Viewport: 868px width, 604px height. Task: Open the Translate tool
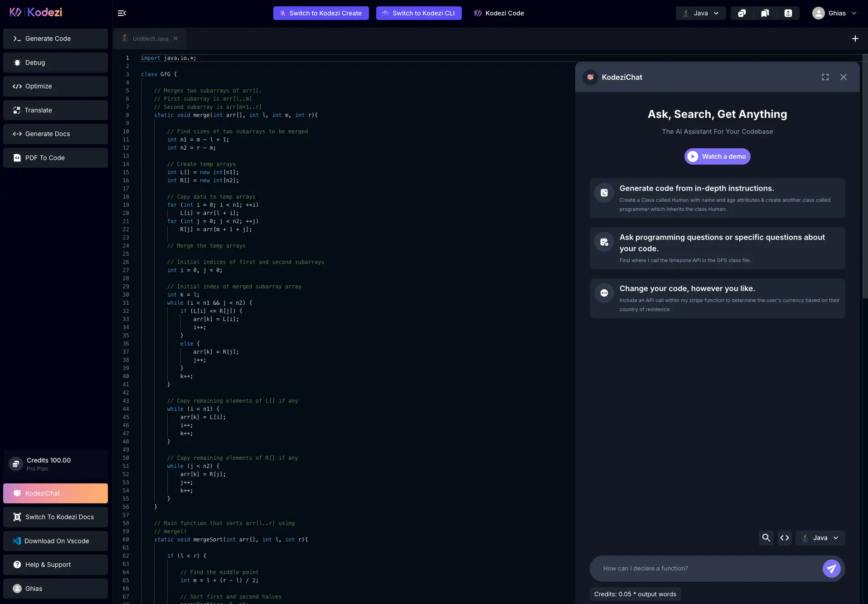55,110
